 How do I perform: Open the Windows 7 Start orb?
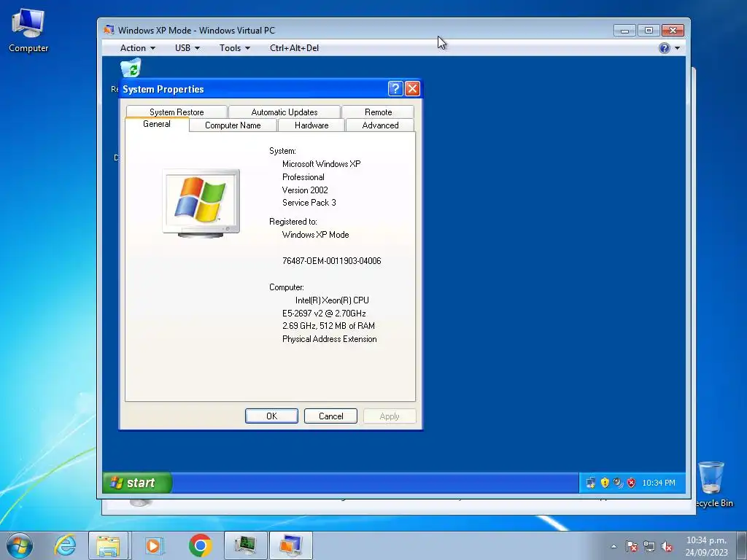pyautogui.click(x=20, y=545)
